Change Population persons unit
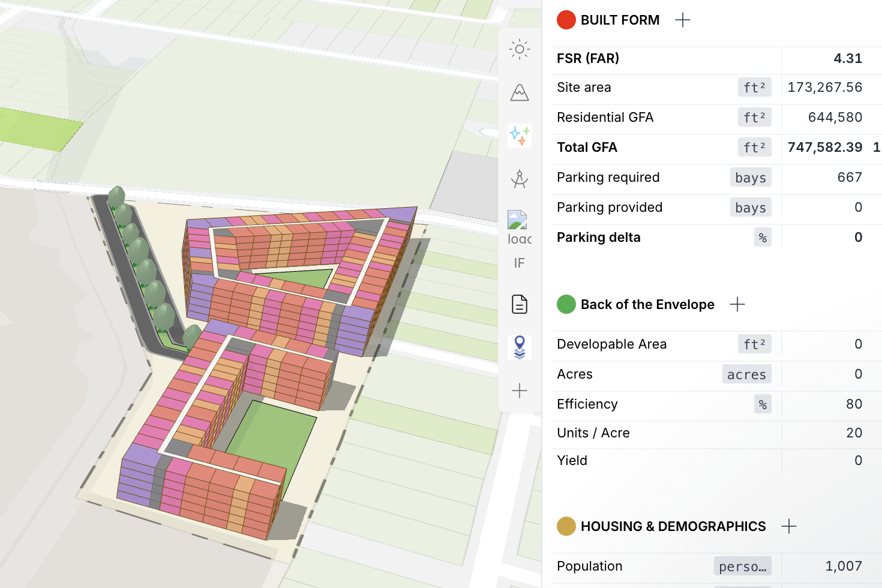The image size is (882, 588). pos(743,566)
